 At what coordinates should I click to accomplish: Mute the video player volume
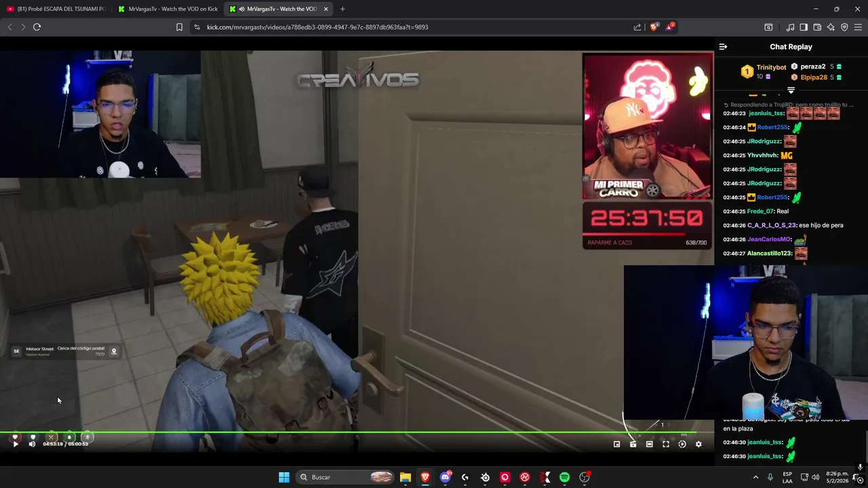32,444
